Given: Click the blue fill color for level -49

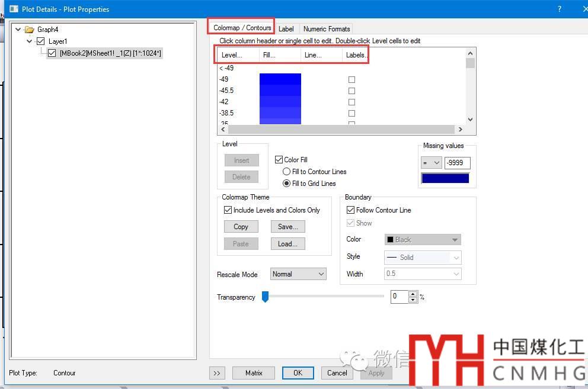Looking at the screenshot, I should pyautogui.click(x=280, y=79).
